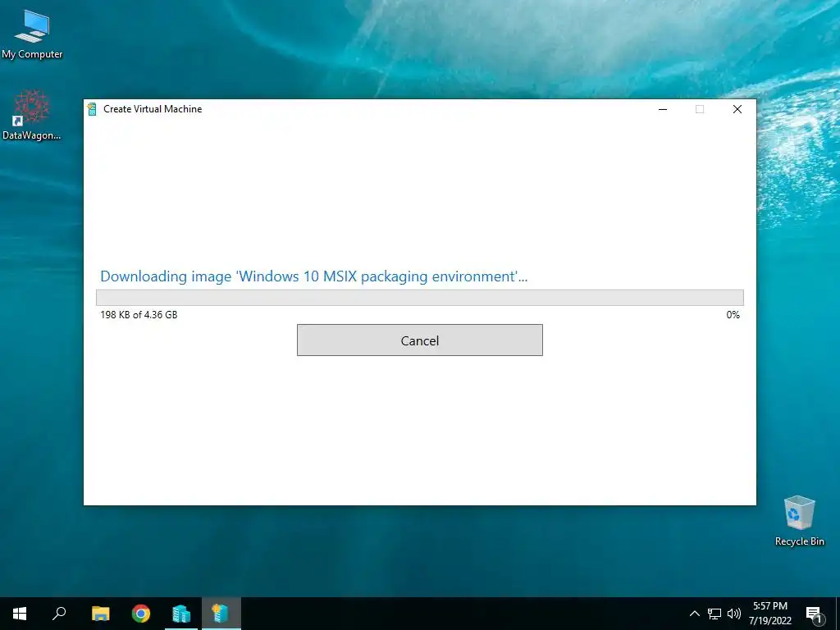
Task: Open the Recycle Bin icon
Action: [x=799, y=521]
